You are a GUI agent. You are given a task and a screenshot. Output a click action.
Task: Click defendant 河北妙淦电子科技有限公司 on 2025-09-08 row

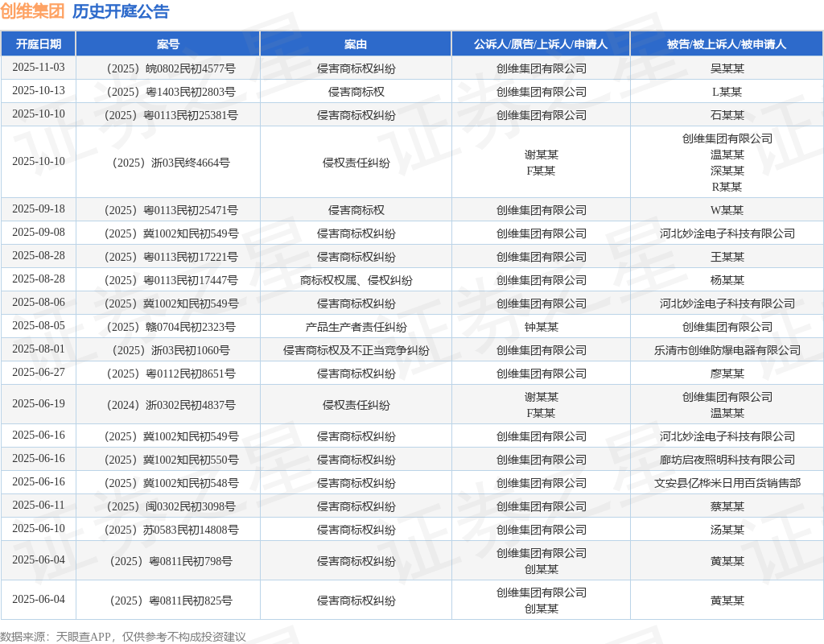coord(727,233)
